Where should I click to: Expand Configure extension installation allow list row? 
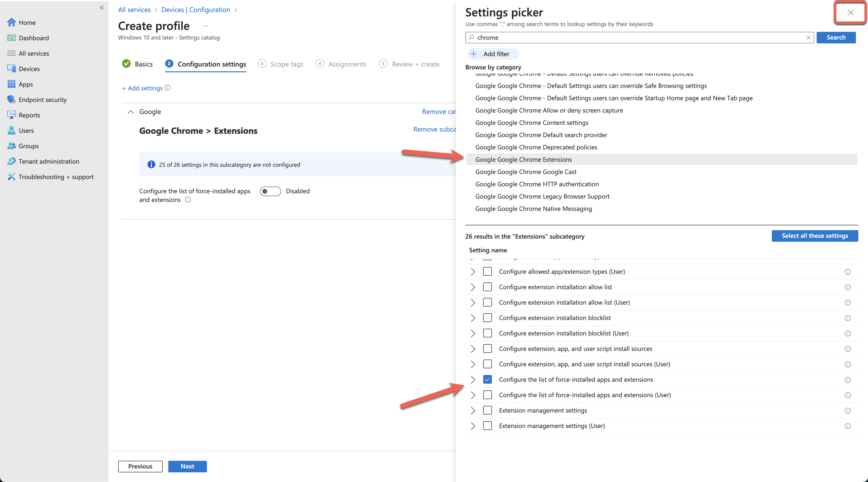pos(473,287)
